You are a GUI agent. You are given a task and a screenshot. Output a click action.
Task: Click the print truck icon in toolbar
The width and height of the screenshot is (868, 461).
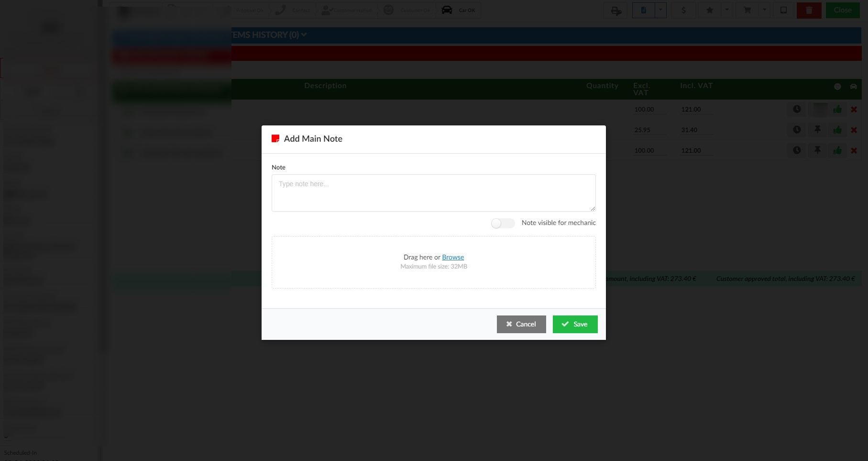tap(616, 10)
